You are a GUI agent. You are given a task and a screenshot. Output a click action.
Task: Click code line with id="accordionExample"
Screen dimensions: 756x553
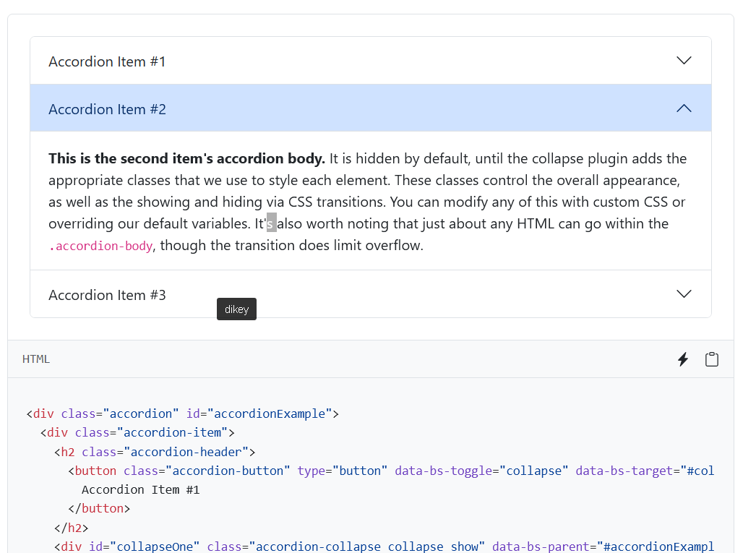(183, 413)
